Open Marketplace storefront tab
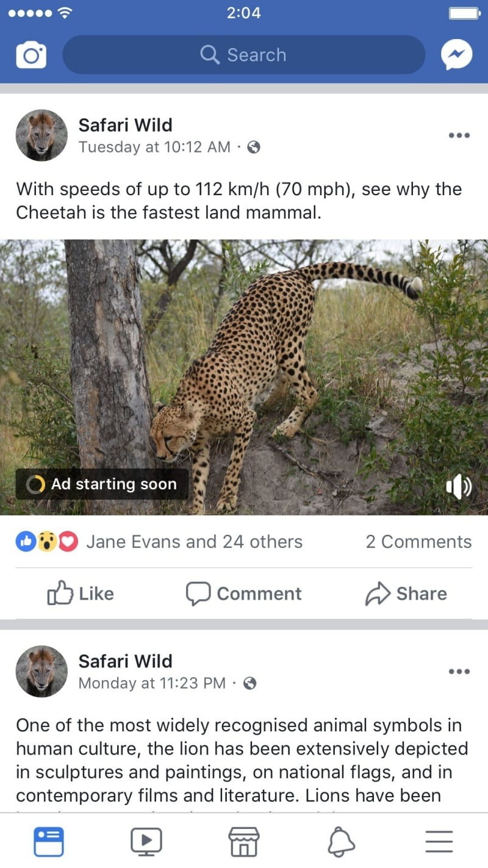The height and width of the screenshot is (868, 488). tap(244, 842)
